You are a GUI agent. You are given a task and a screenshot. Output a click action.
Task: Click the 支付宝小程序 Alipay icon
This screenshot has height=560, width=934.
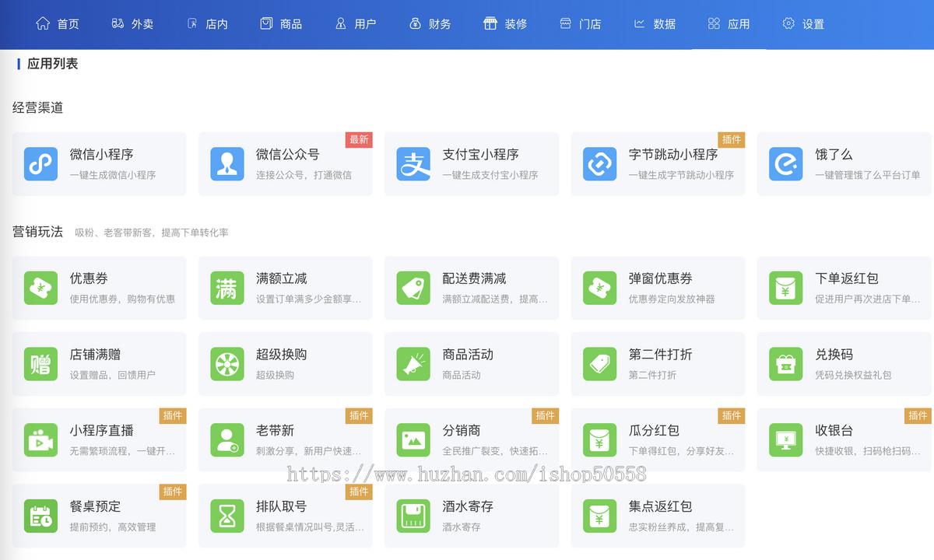click(413, 164)
